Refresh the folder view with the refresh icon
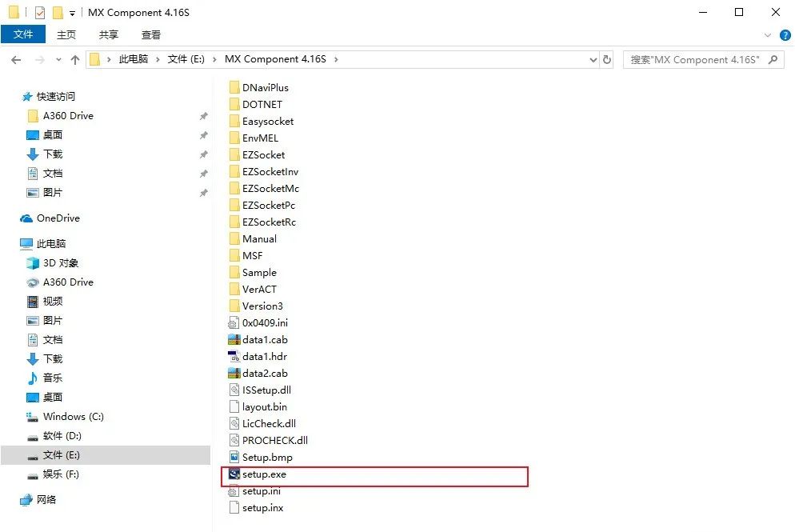The width and height of the screenshot is (795, 532). (x=608, y=59)
